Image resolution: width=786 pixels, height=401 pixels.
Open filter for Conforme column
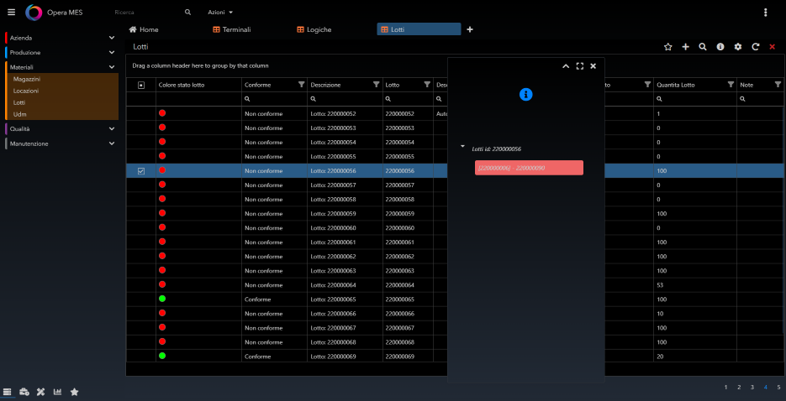click(x=301, y=85)
